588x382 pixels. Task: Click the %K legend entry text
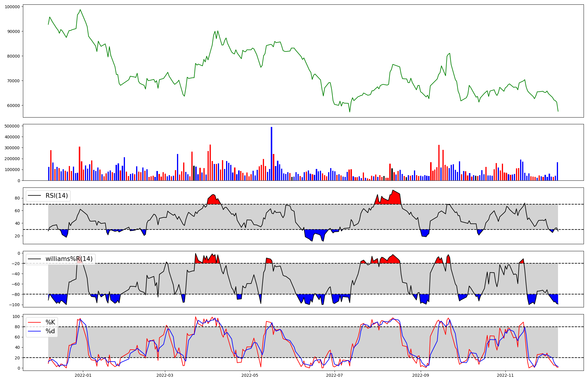(50, 322)
